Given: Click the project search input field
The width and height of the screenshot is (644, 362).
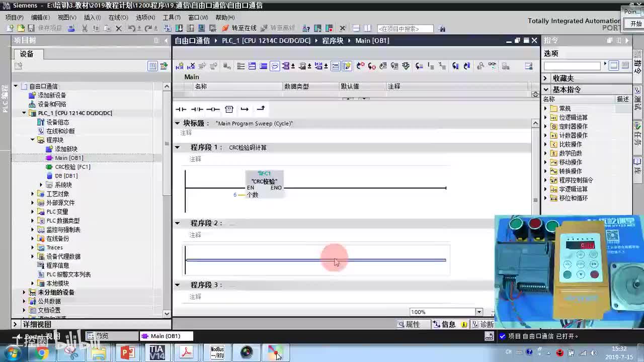Looking at the screenshot, I should click(x=405, y=29).
